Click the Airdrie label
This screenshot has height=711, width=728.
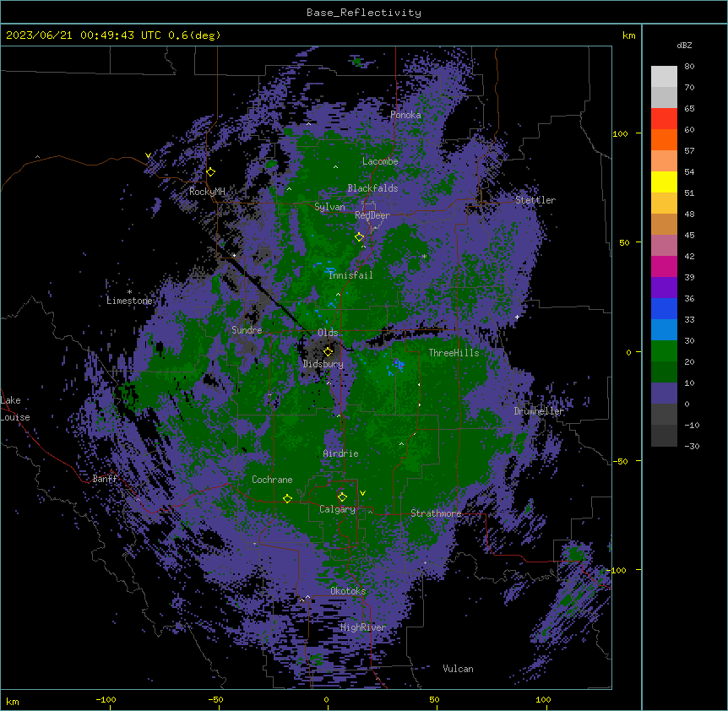click(340, 453)
